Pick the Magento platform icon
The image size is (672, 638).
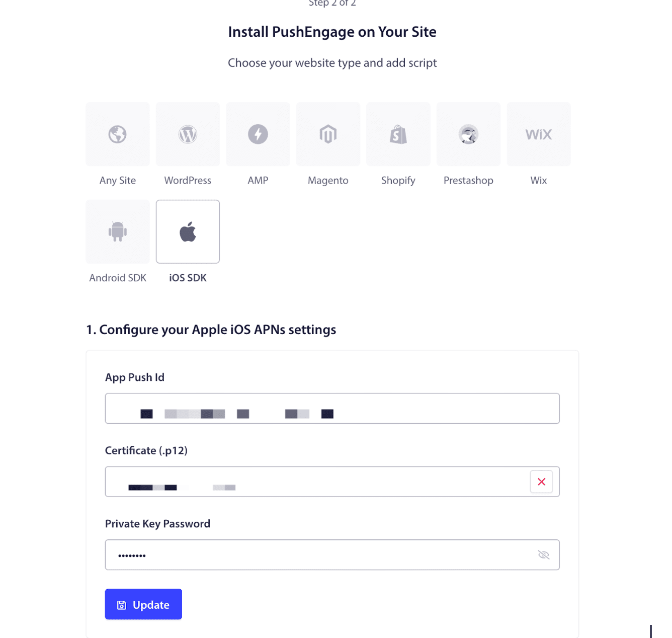(328, 134)
